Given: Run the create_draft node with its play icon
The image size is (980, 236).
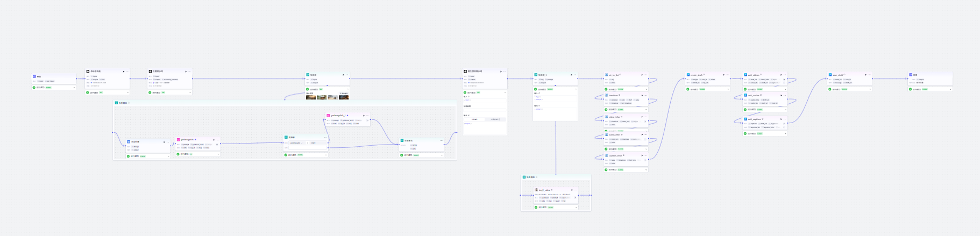Looking at the screenshot, I should (x=723, y=75).
